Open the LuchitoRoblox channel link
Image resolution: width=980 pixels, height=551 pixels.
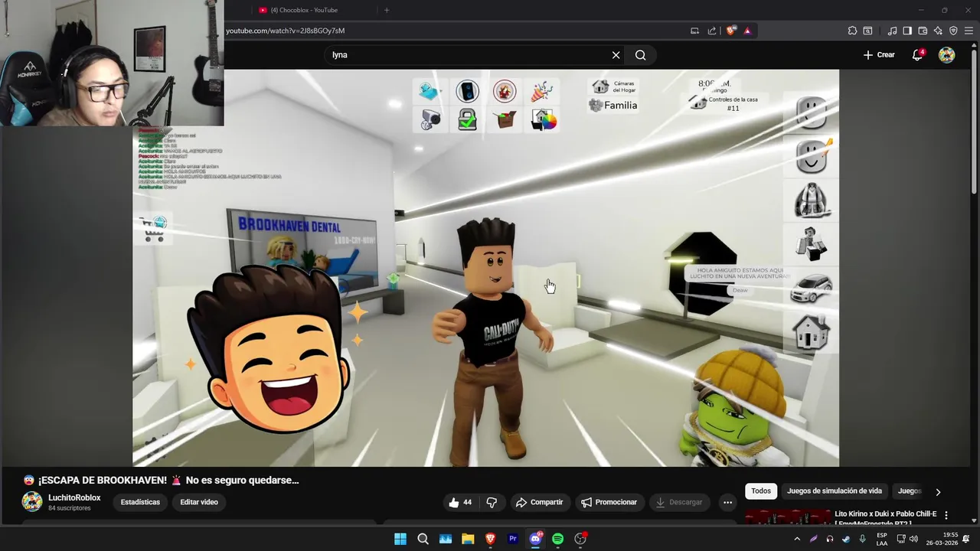tap(74, 497)
